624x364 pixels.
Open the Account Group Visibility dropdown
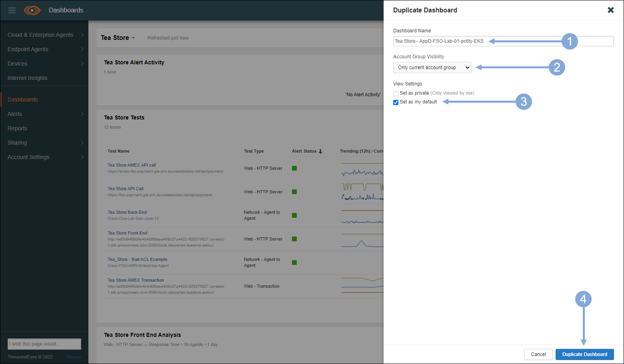click(432, 68)
